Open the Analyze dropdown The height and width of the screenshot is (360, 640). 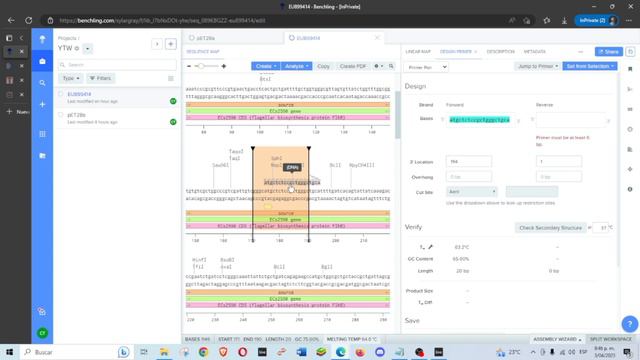296,66
